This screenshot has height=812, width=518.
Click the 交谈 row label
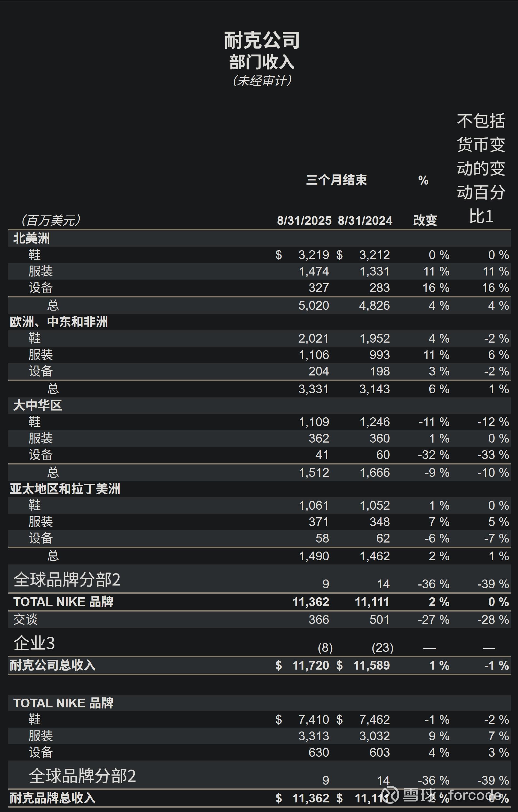pos(25,619)
